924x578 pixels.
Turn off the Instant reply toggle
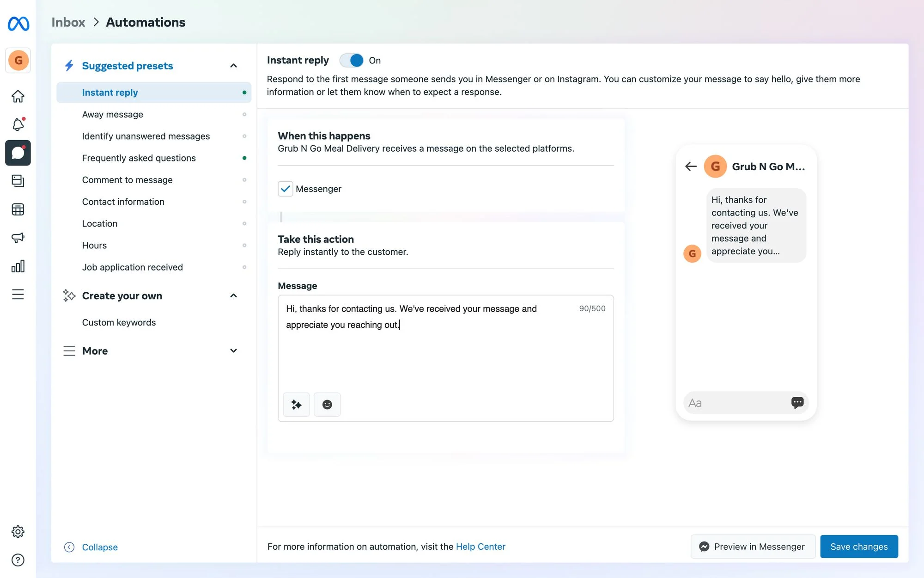click(351, 60)
